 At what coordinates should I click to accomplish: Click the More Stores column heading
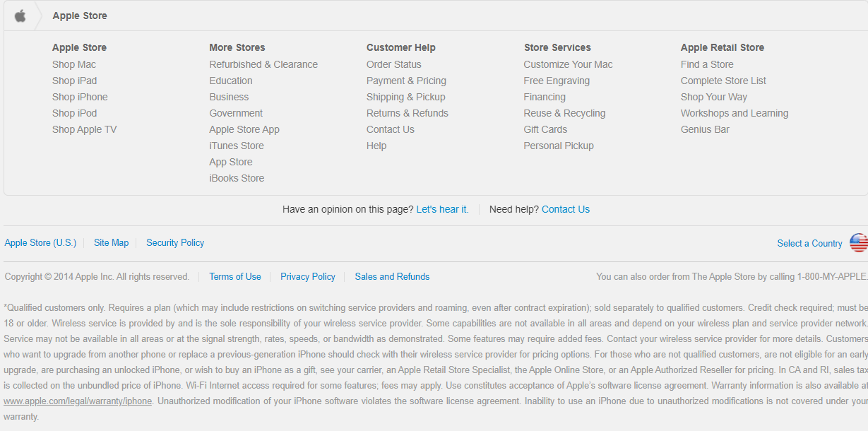[237, 47]
